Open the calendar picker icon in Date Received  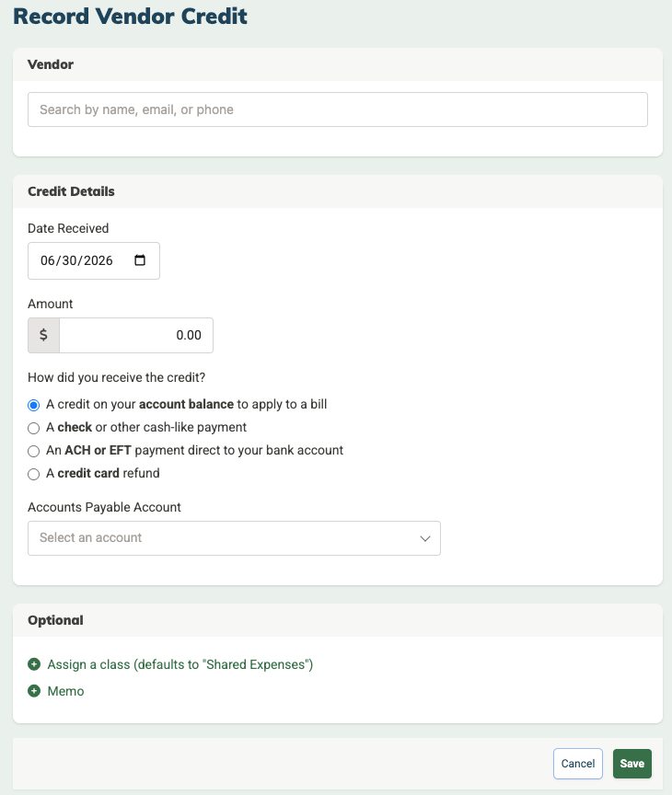coord(140,260)
